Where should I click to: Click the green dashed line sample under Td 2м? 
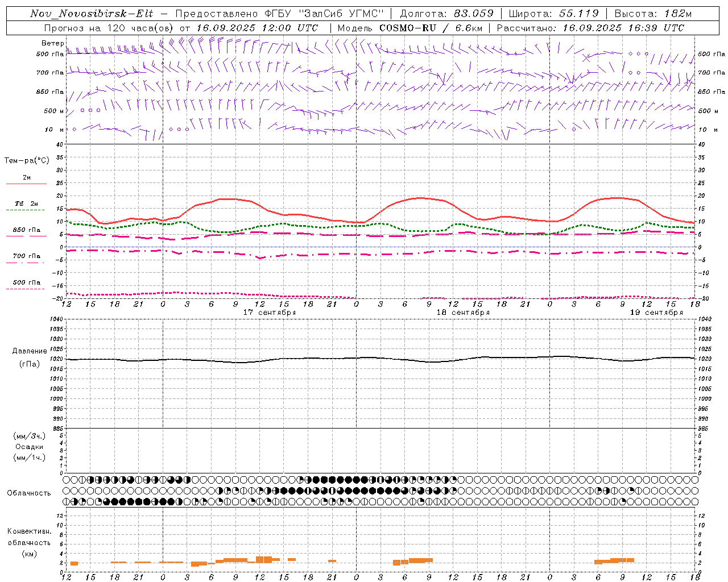(x=25, y=210)
